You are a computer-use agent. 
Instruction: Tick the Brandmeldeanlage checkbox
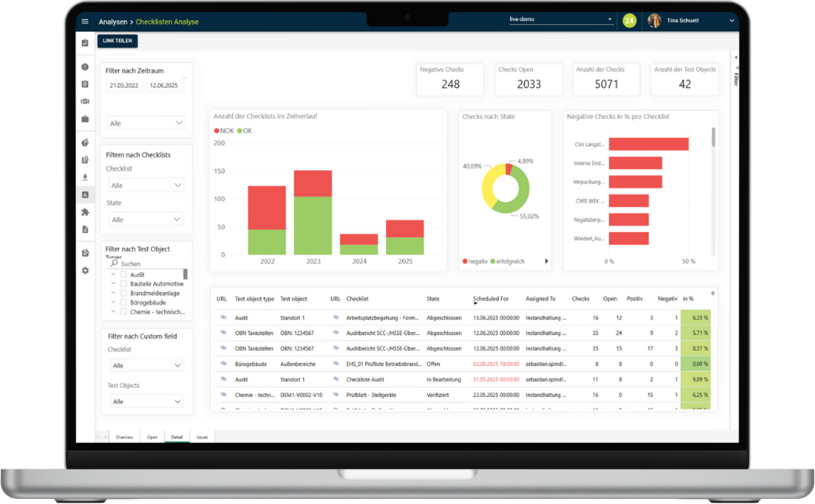[124, 293]
